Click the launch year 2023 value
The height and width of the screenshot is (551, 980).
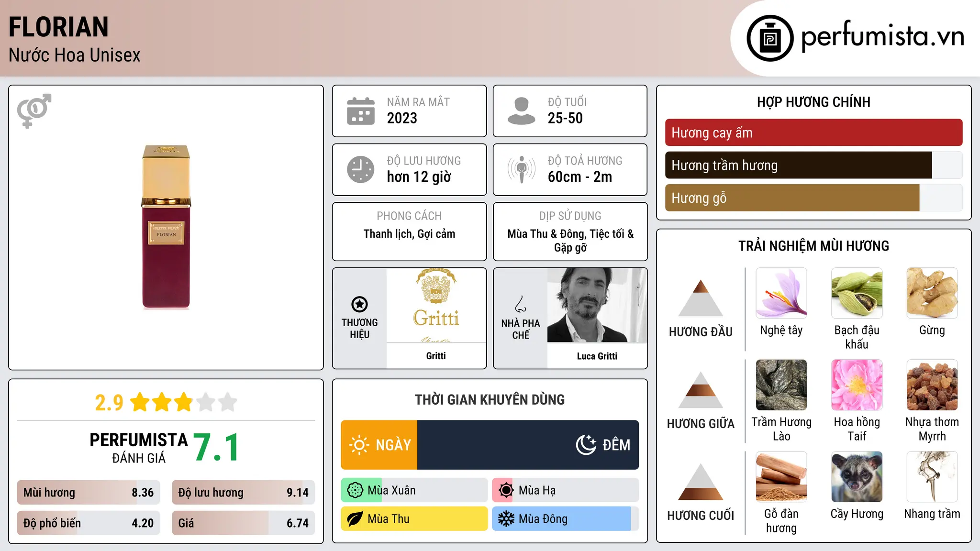tap(402, 118)
